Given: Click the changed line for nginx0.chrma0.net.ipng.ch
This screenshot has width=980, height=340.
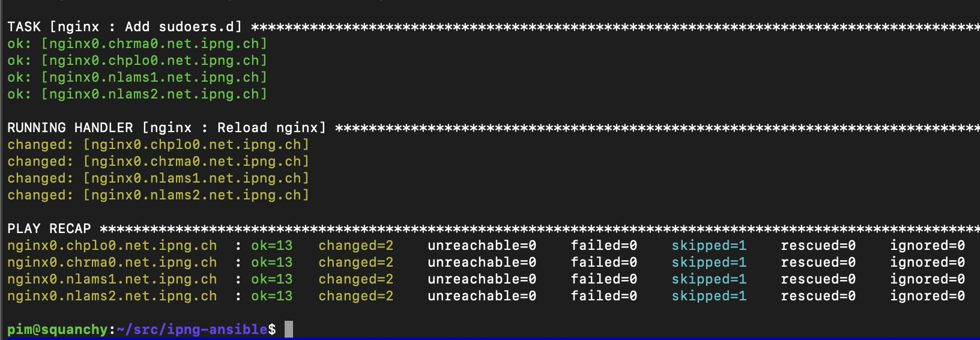Looking at the screenshot, I should point(158,162).
